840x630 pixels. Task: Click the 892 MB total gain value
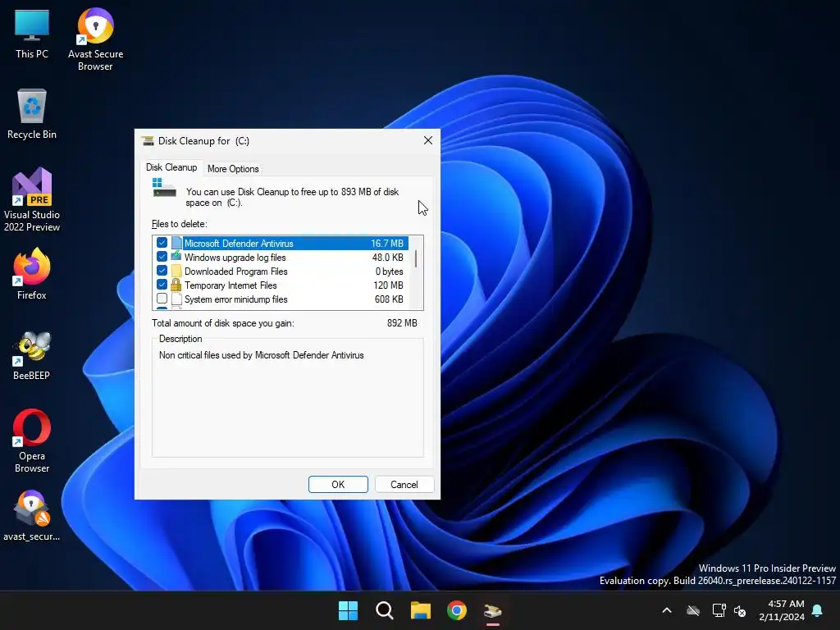402,323
